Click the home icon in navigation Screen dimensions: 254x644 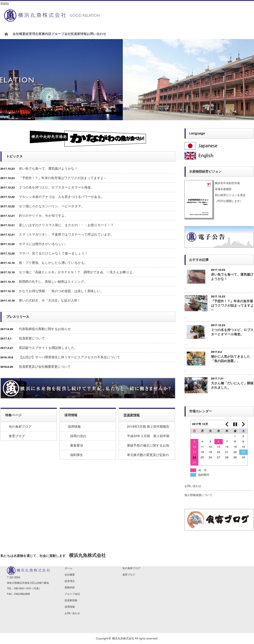pyautogui.click(x=6, y=34)
